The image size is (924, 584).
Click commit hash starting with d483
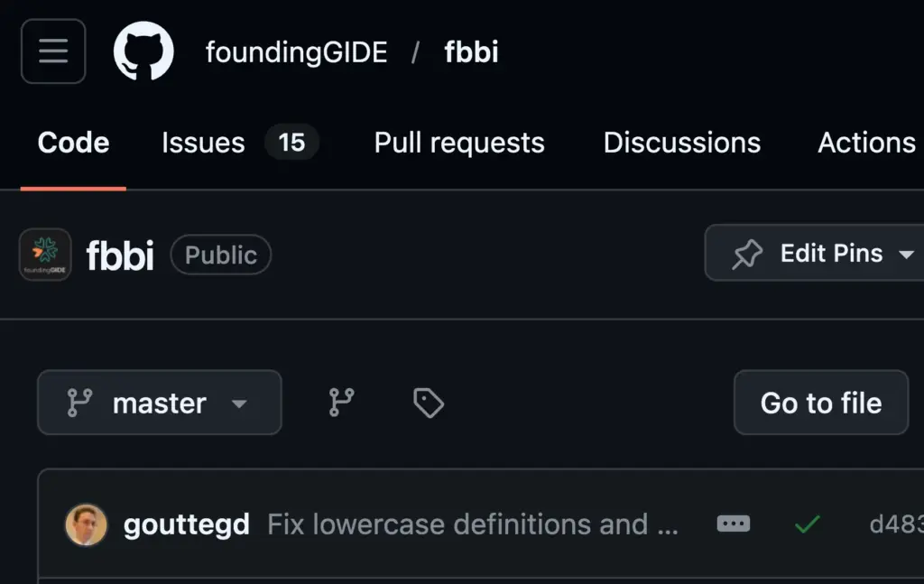coord(898,524)
